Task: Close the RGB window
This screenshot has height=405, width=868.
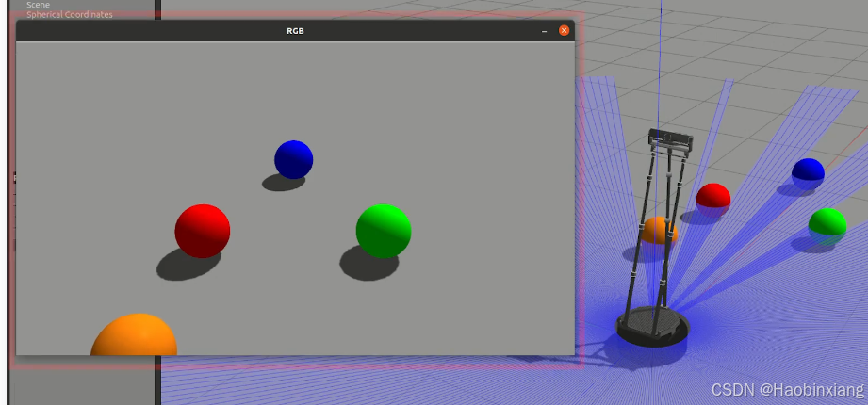Action: point(564,30)
